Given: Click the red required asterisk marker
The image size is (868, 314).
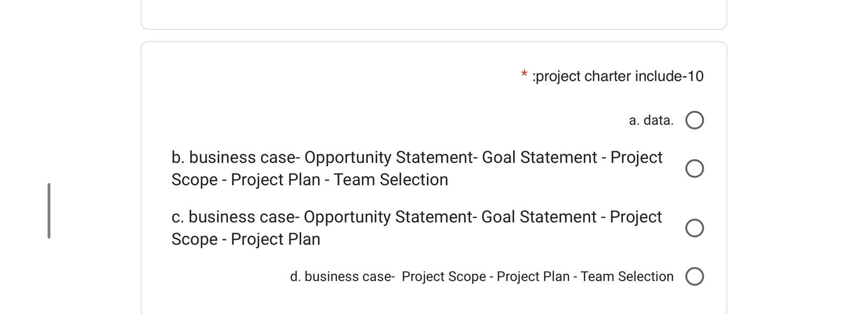Looking at the screenshot, I should click(524, 73).
